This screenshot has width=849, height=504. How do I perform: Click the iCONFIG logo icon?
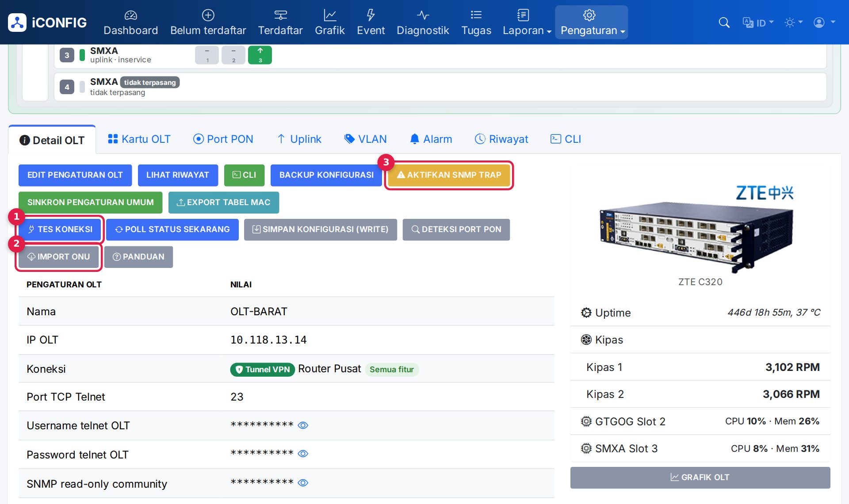[x=17, y=23]
